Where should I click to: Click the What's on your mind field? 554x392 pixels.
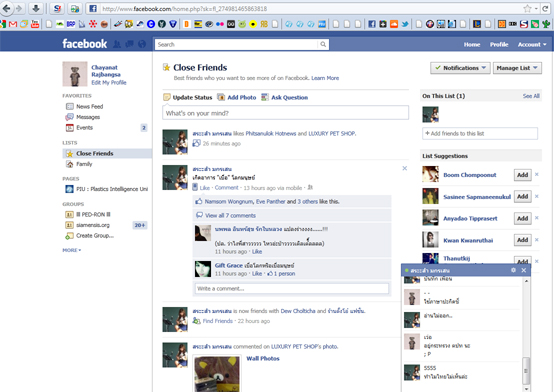(285, 113)
